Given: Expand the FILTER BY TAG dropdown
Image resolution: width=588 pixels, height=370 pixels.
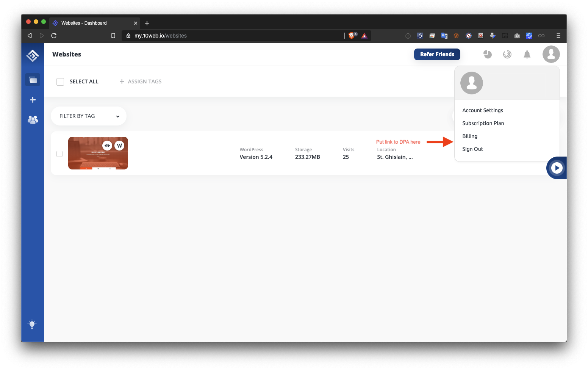Looking at the screenshot, I should (x=89, y=116).
